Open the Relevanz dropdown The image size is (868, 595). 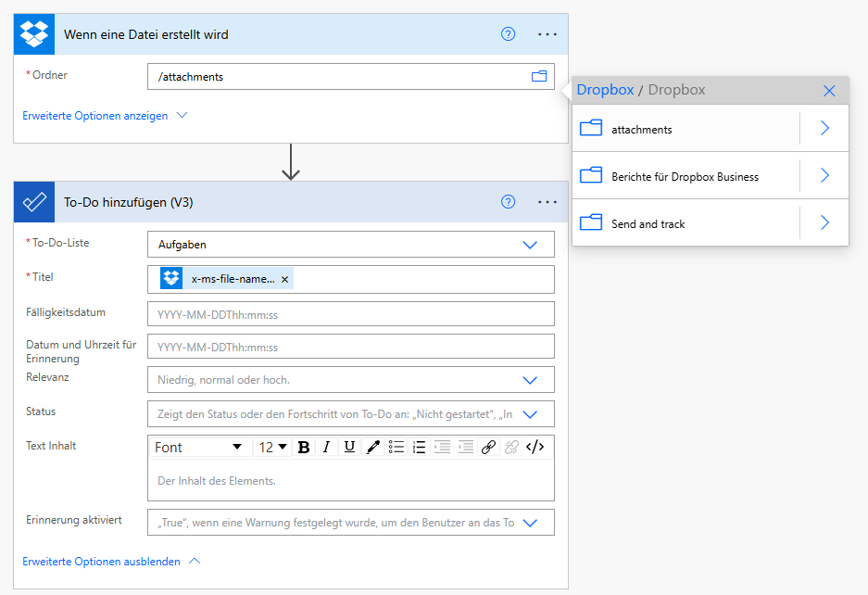tap(530, 380)
